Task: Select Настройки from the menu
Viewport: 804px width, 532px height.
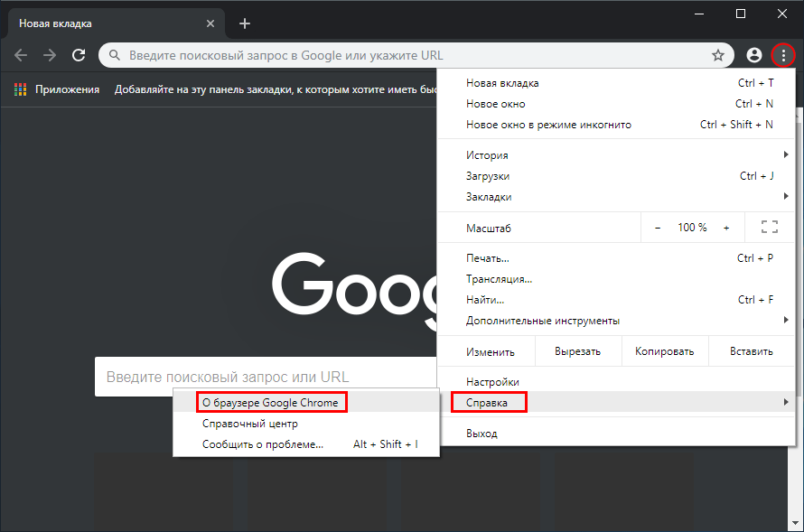Action: [x=491, y=381]
